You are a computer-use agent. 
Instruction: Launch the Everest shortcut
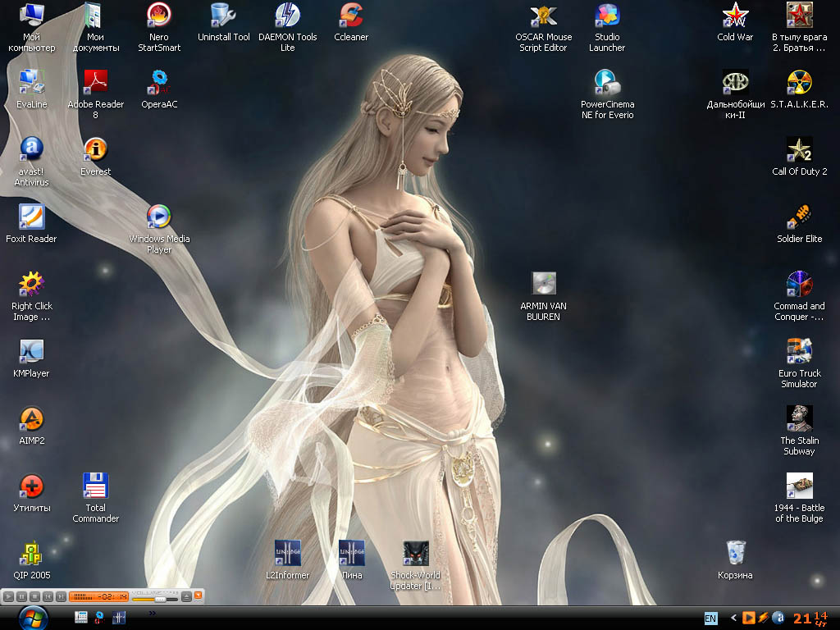95,157
